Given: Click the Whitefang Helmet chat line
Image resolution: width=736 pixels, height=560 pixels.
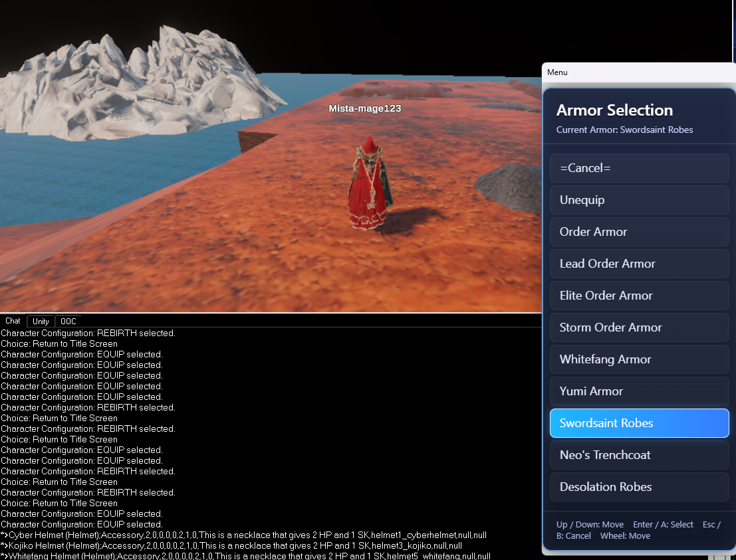Looking at the screenshot, I should point(245,556).
